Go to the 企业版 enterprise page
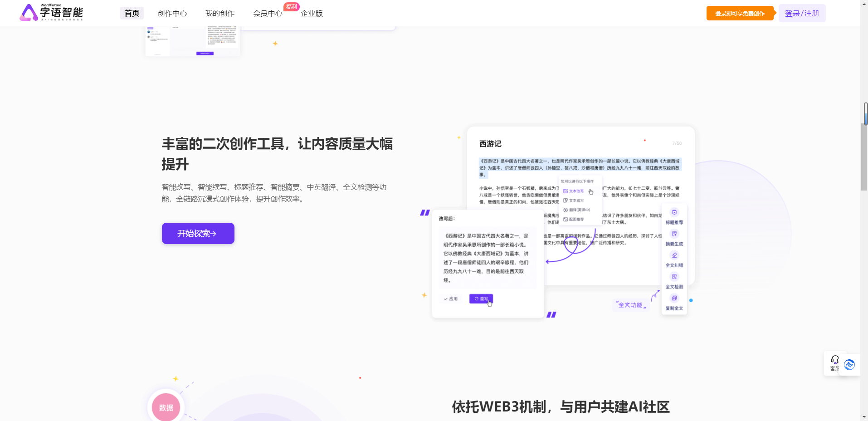 (x=312, y=13)
